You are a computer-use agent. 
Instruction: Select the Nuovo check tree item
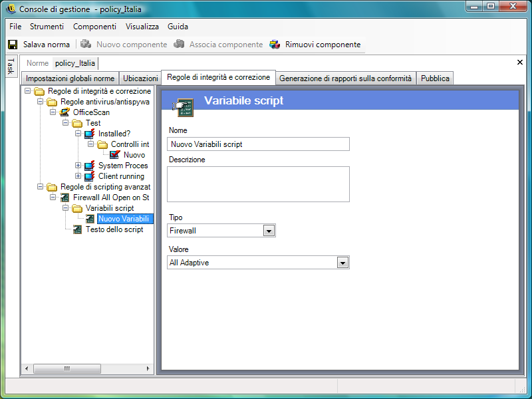134,155
